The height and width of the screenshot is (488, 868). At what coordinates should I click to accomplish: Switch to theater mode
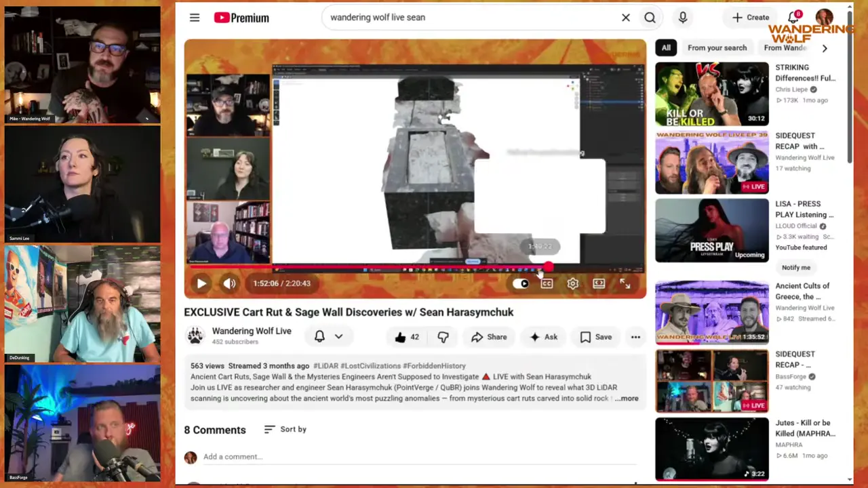[x=599, y=283]
